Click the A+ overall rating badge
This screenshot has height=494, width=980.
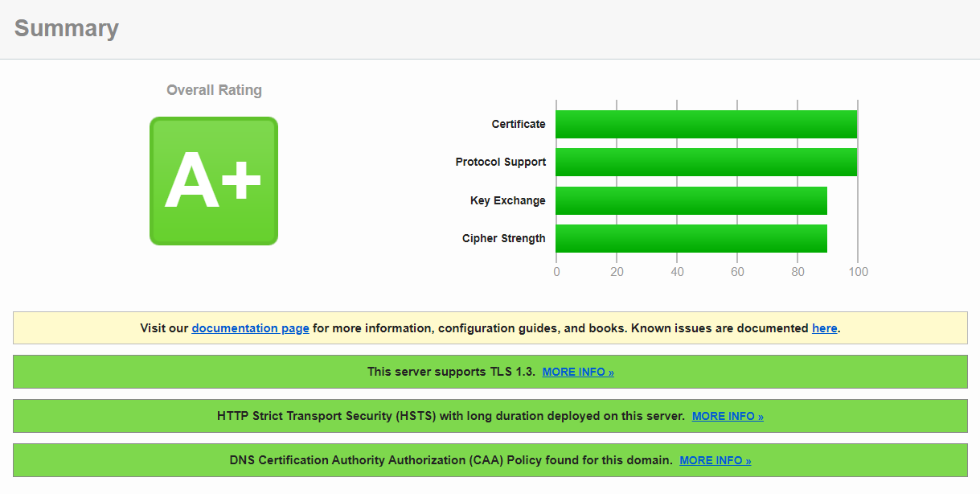pos(214,181)
